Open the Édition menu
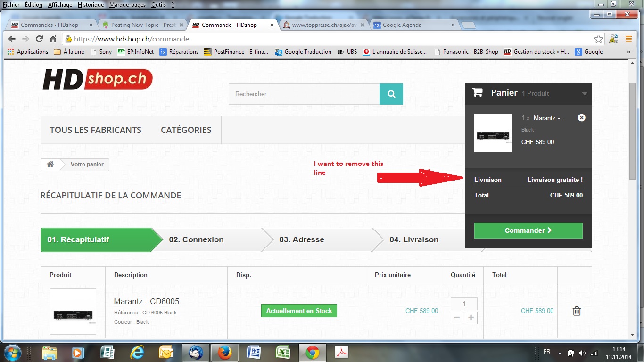Image resolution: width=644 pixels, height=362 pixels. tap(33, 4)
